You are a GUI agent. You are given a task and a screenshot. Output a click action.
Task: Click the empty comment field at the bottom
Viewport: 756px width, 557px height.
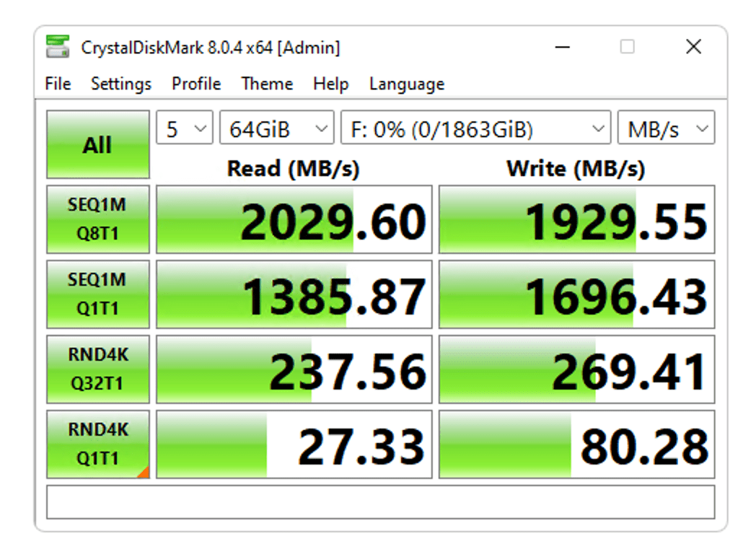381,502
